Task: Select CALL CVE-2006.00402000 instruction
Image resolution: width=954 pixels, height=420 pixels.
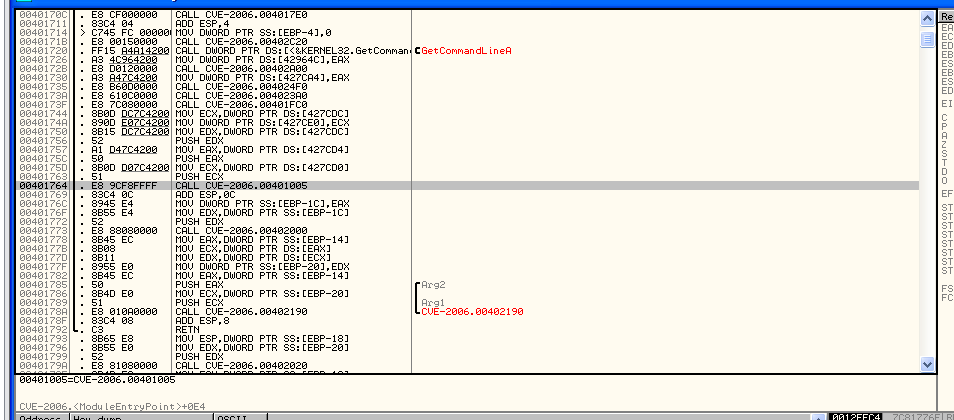Action: [241, 231]
